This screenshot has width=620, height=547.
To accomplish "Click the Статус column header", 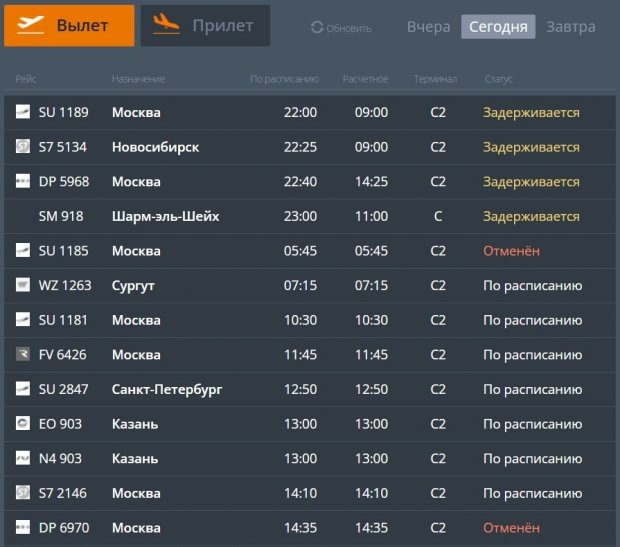I will point(498,79).
